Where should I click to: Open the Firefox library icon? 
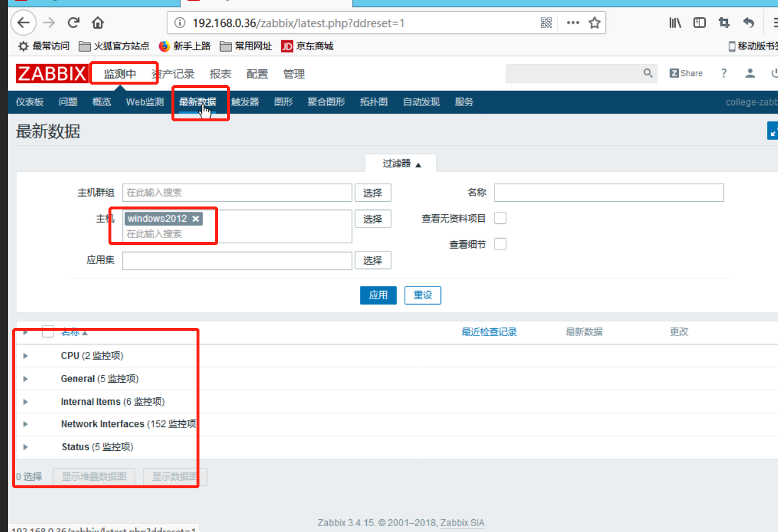click(675, 23)
